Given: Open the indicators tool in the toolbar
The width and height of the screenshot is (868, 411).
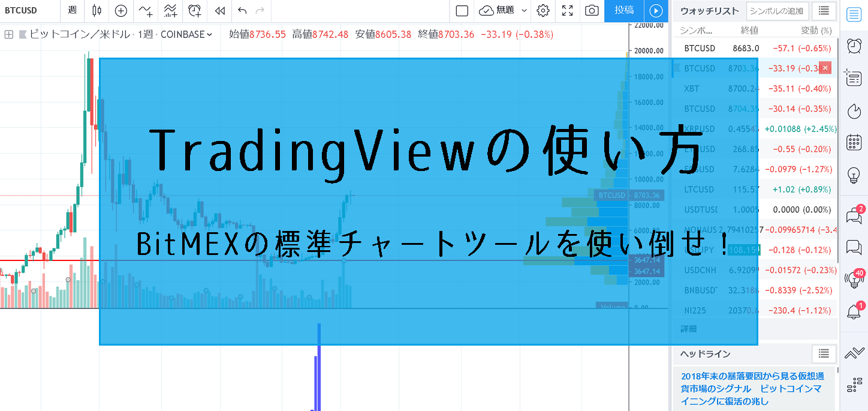Looking at the screenshot, I should pos(171,11).
